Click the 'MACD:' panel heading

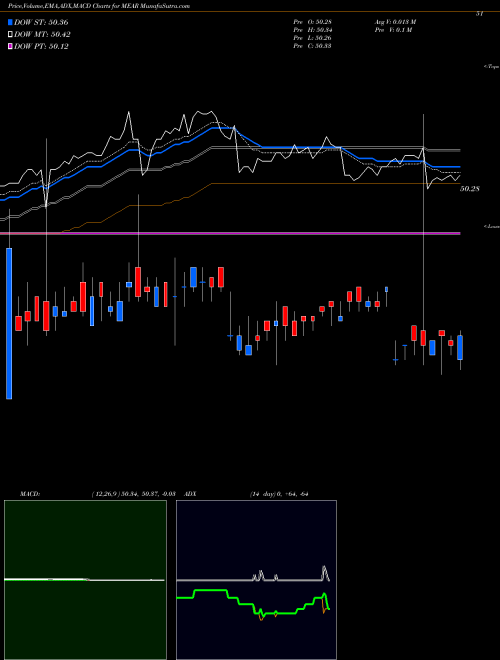(x=30, y=494)
